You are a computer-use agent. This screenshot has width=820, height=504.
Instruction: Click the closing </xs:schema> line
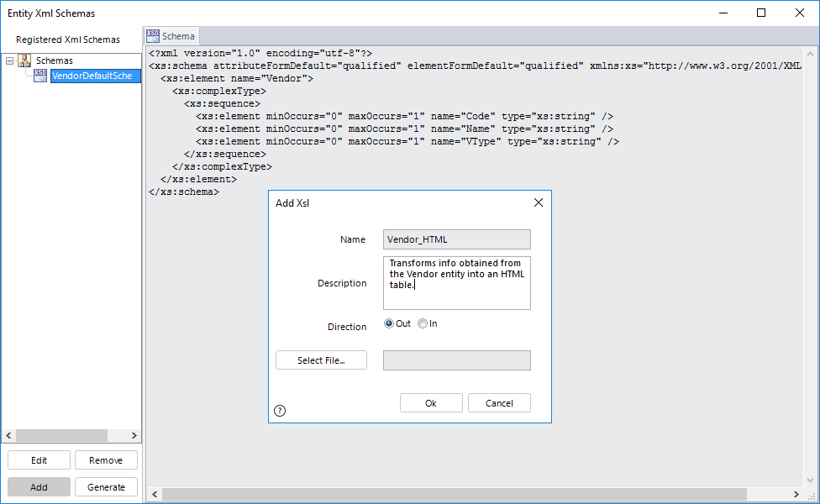[x=183, y=192]
